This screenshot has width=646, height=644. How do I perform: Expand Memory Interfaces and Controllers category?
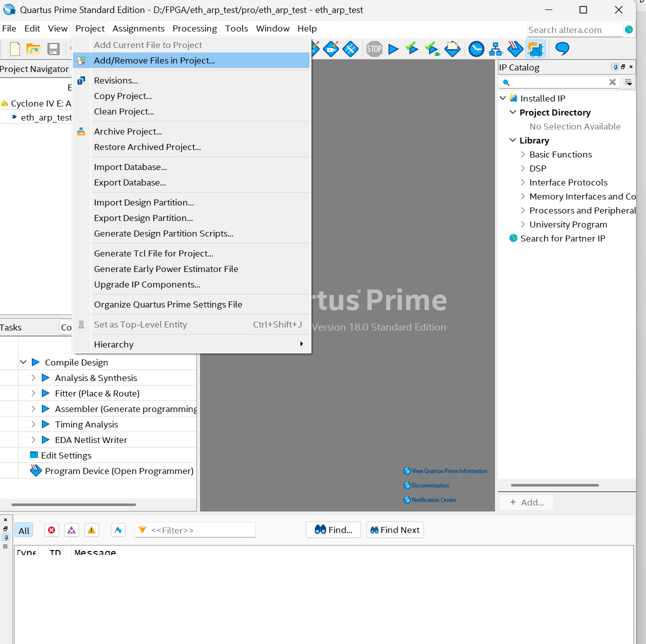pos(522,196)
